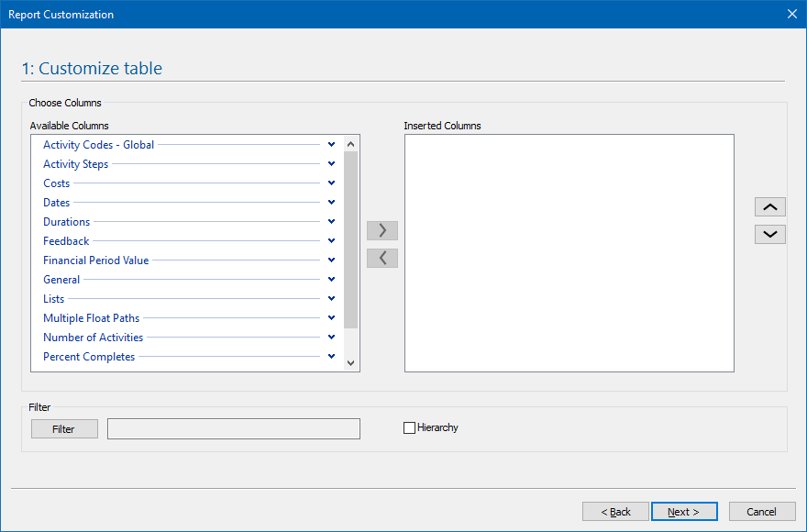Screen dimensions: 807x532
Task: Expand the Dates category
Action: pos(331,202)
